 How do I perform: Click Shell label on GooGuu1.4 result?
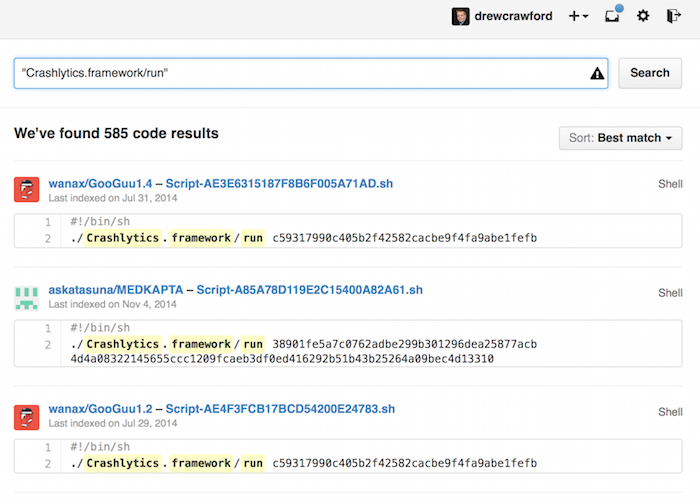click(670, 184)
